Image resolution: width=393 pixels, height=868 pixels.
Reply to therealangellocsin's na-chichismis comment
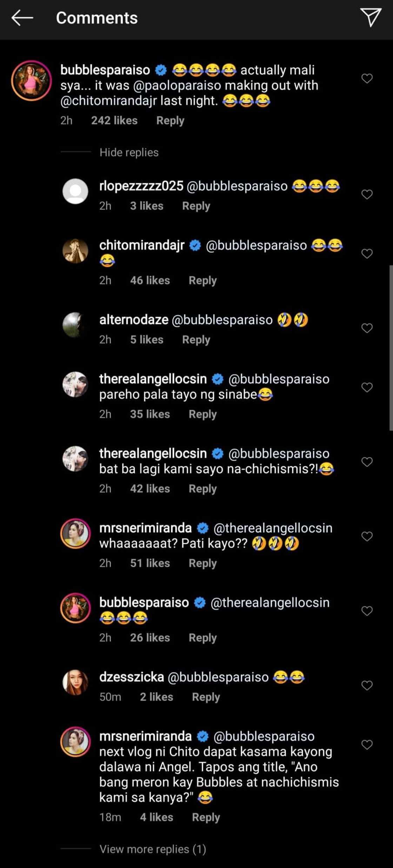202,488
